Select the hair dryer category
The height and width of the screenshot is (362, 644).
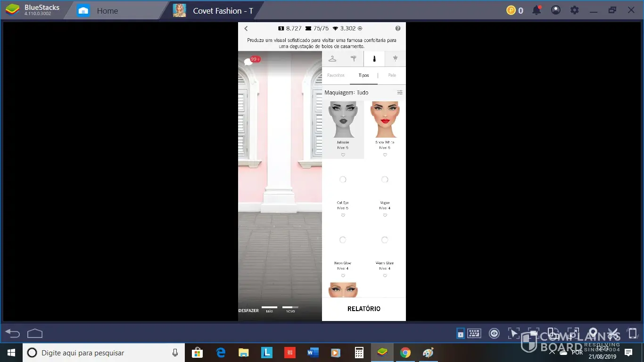(x=353, y=59)
